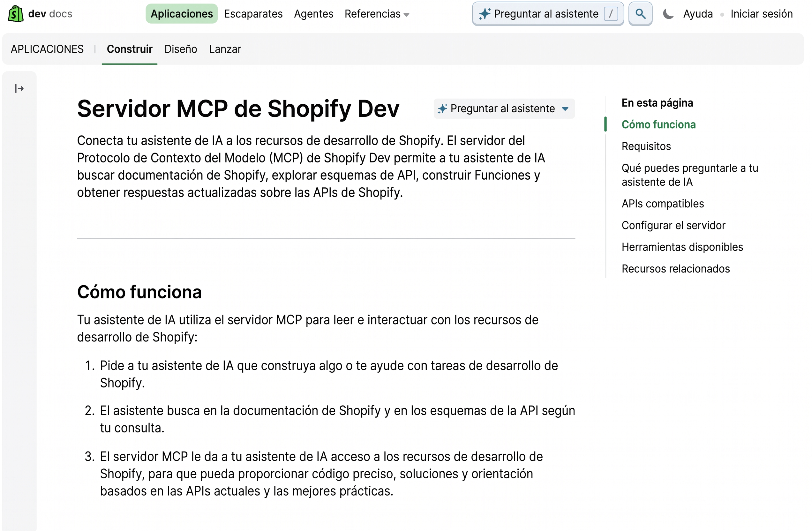Click sparkle icon in header assistant button

485,14
